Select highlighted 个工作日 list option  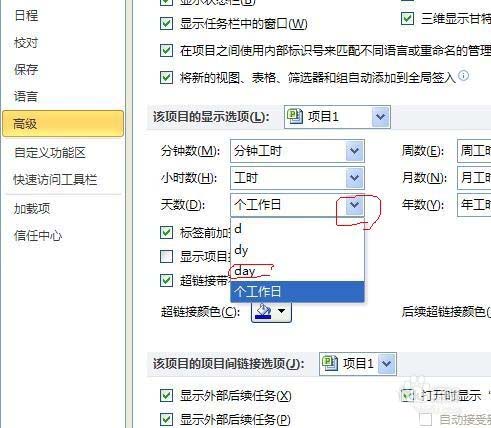coord(297,292)
